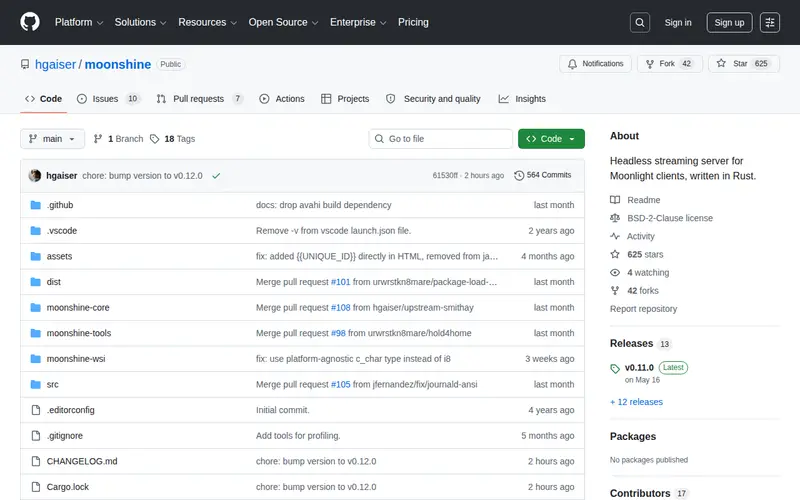Click the .vscode folder icon
This screenshot has width=800, height=500.
(x=36, y=231)
